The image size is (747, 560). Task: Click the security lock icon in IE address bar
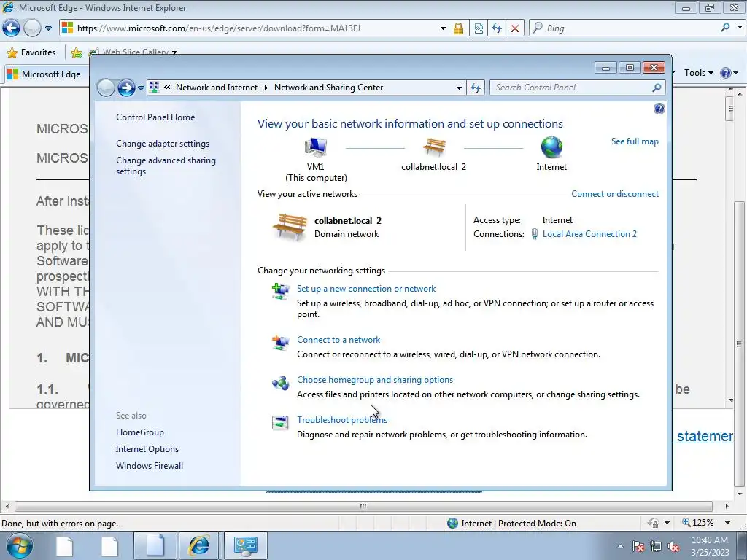coord(458,28)
